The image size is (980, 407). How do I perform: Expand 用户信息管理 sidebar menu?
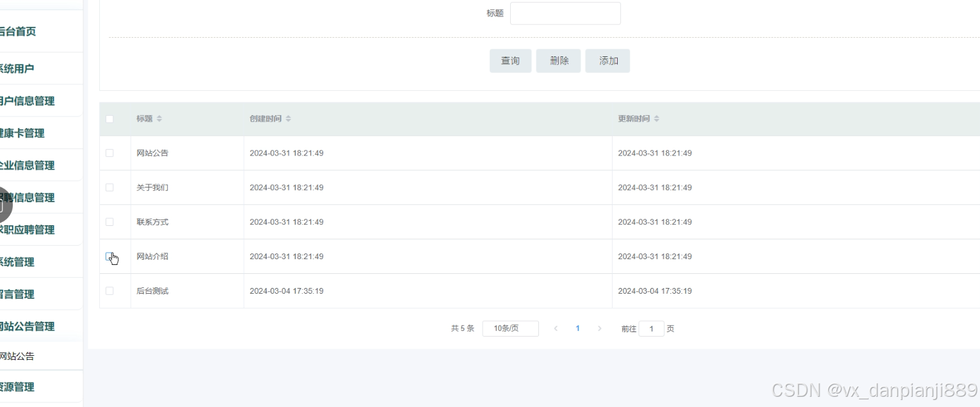(x=41, y=100)
